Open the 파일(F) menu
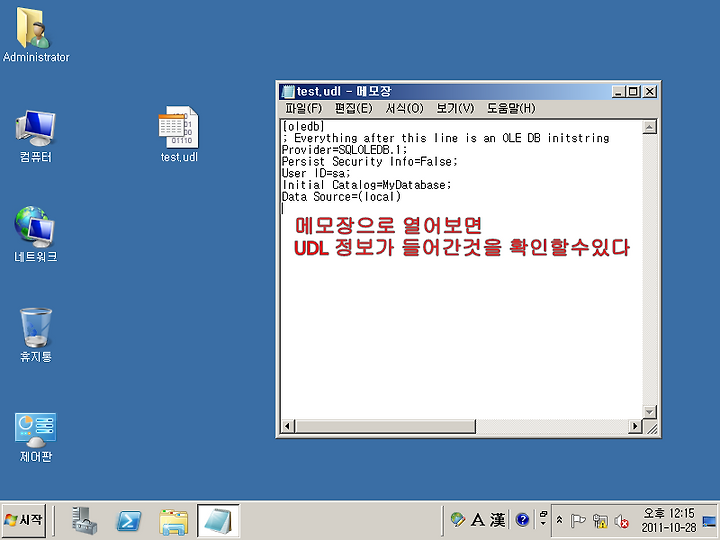Viewport: 720px width, 540px height. point(304,108)
